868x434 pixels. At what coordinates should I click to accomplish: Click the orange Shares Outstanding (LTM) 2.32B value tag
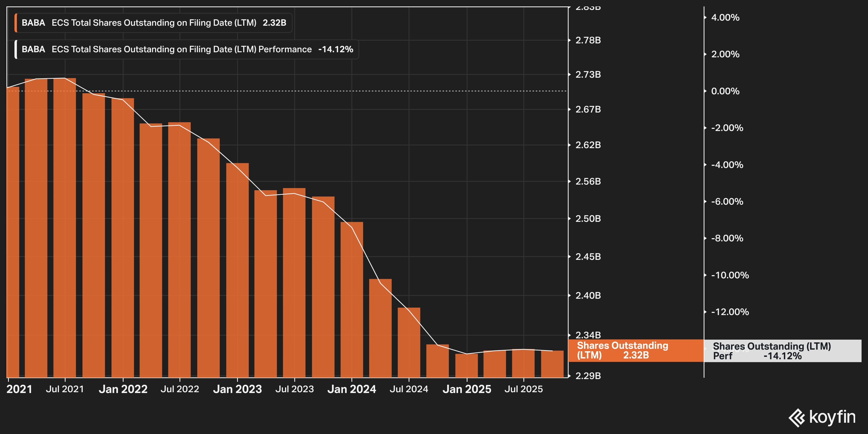click(x=635, y=350)
